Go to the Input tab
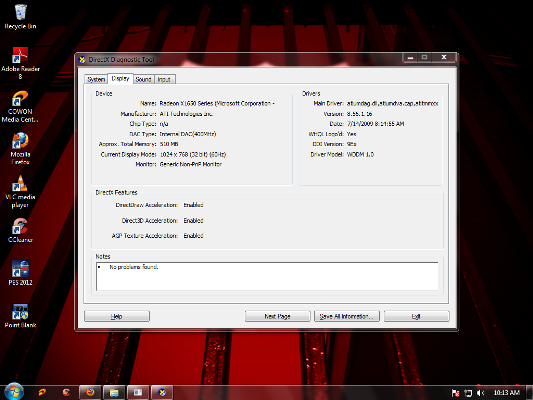Screen dimensions: 533x400 [x=165, y=79]
